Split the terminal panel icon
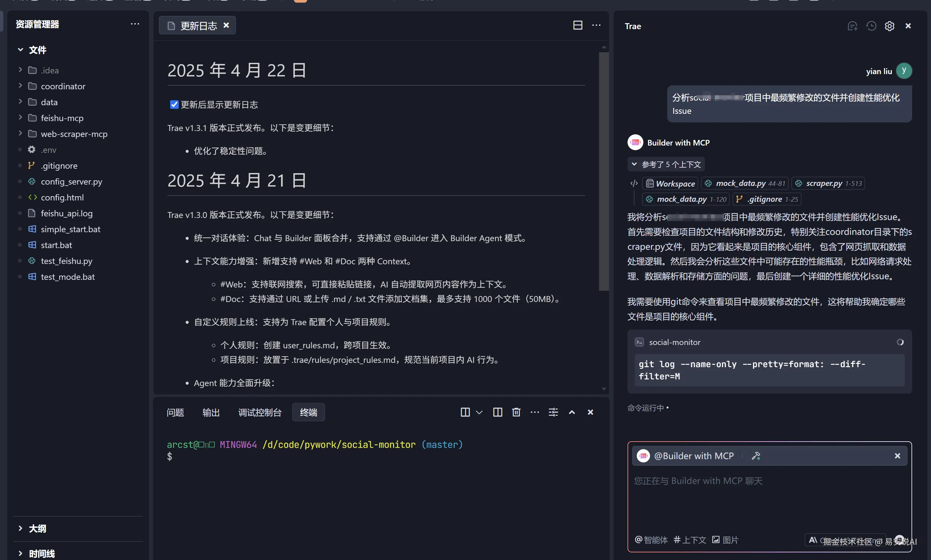The height and width of the screenshot is (560, 931). coord(497,412)
